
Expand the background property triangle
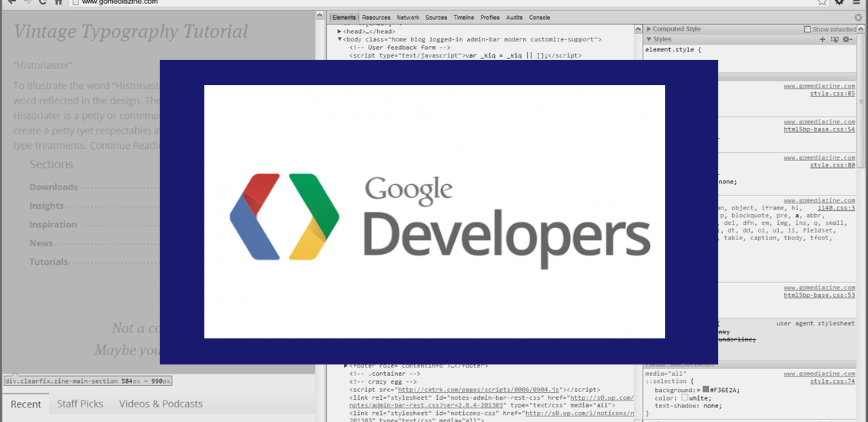(699, 390)
